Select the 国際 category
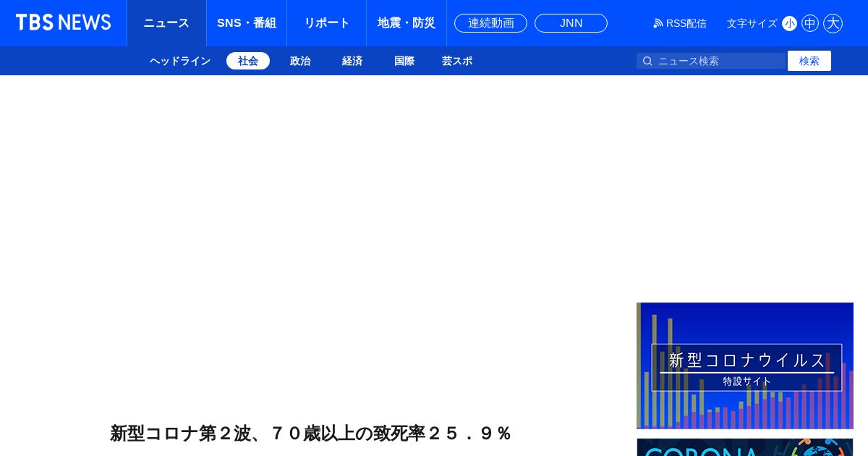 click(404, 61)
